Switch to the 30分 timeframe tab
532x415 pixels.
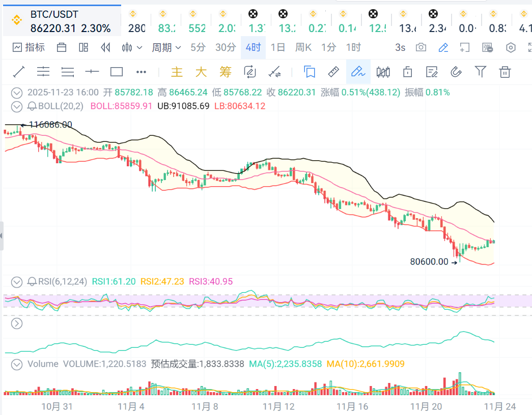click(x=226, y=48)
